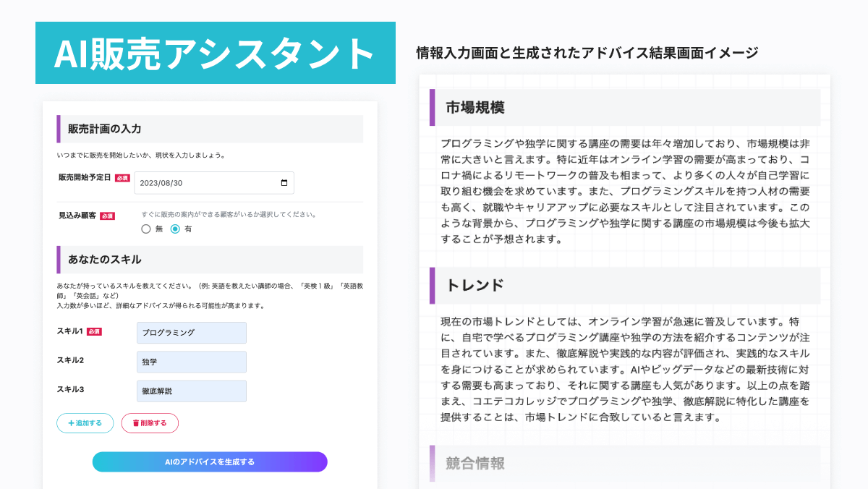Click the plus icon on 追加する

pos(71,423)
